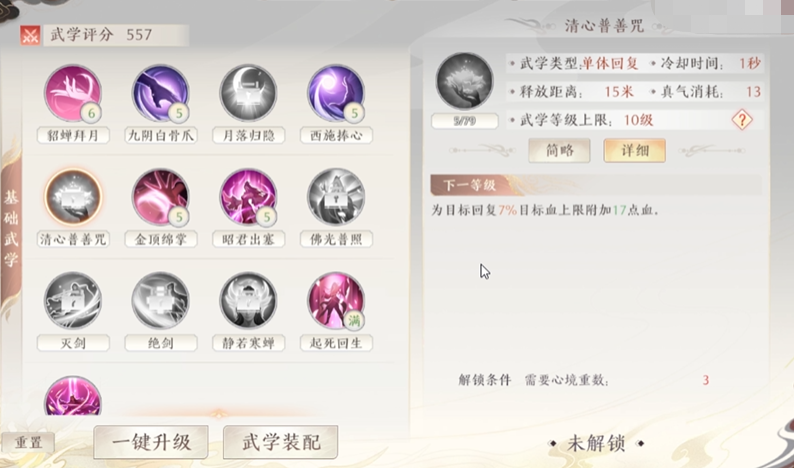
Task: Select the 起死回生 maxed skill icon
Action: click(336, 301)
